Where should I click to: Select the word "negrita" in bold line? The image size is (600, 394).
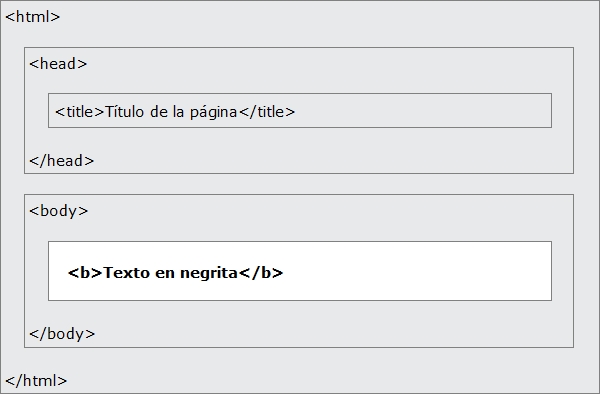point(209,274)
